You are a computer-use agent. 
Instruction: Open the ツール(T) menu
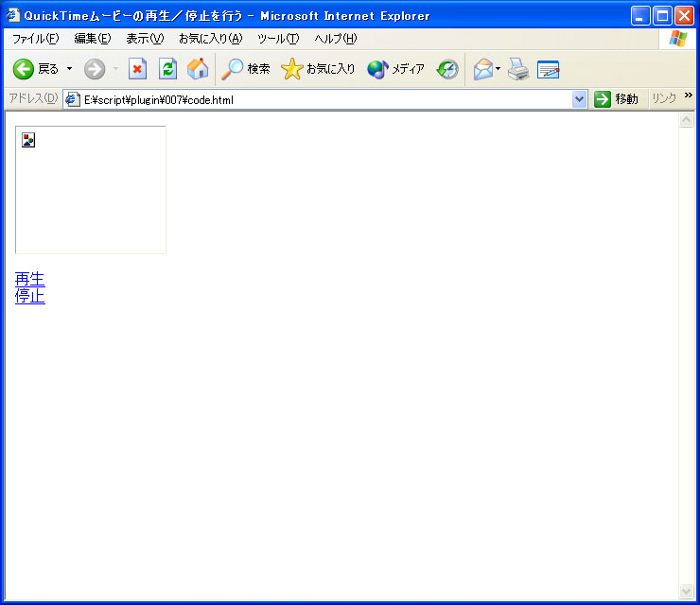[x=278, y=39]
